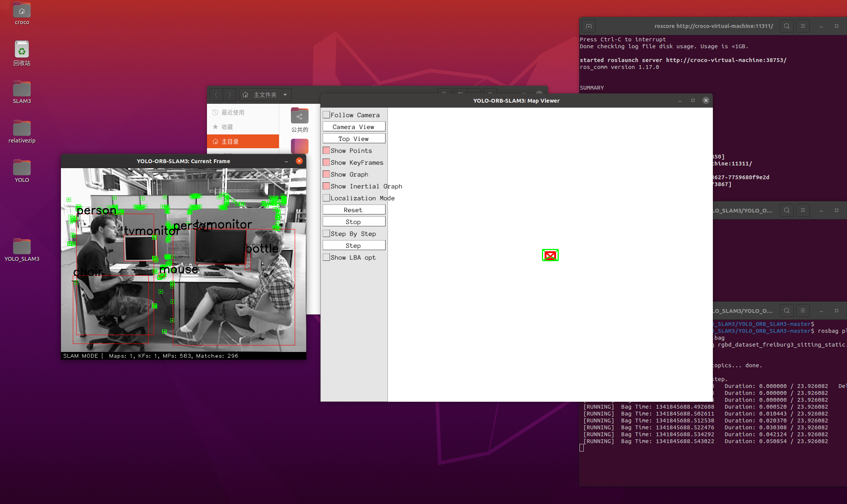Toggle Show KeyFrames checkbox
The width and height of the screenshot is (847, 504).
coord(327,162)
